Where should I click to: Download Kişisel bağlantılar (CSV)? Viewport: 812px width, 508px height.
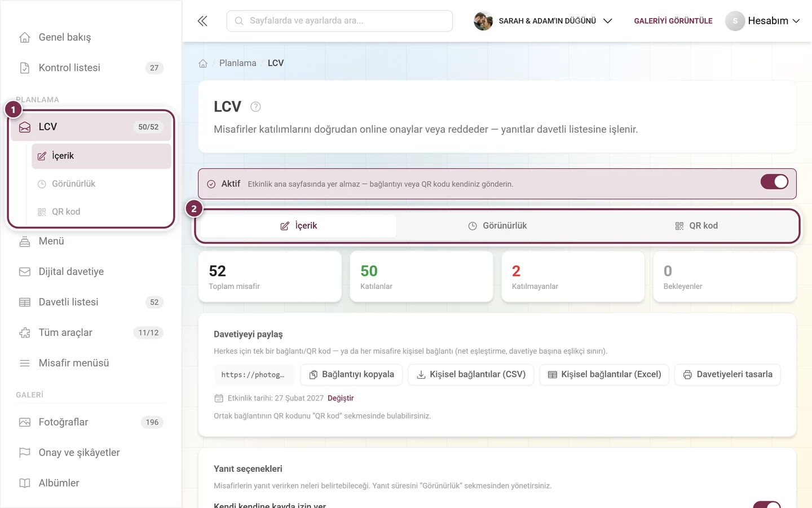471,375
